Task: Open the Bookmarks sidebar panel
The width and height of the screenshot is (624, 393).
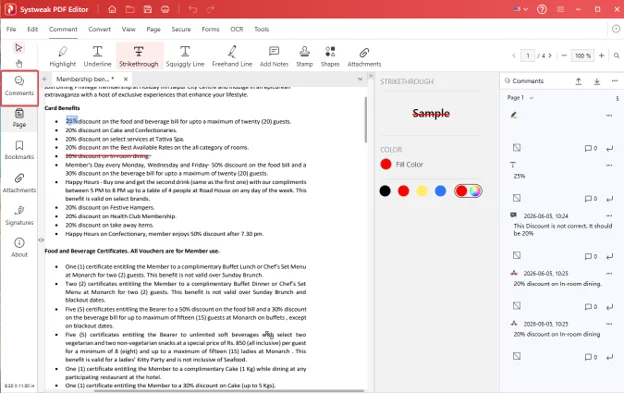Action: point(19,150)
